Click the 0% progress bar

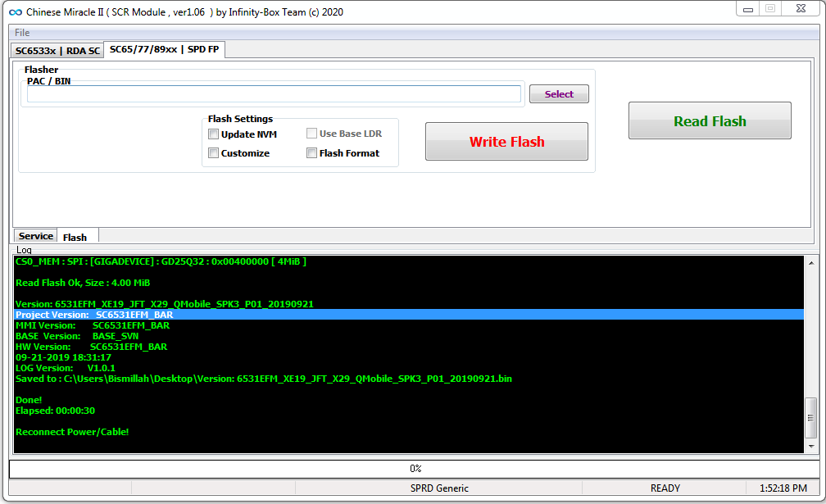tap(414, 469)
